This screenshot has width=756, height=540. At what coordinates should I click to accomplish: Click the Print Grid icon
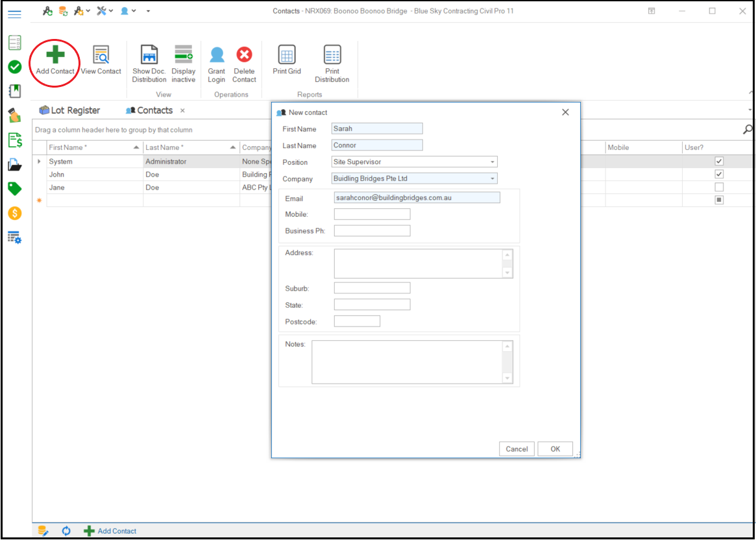(287, 55)
